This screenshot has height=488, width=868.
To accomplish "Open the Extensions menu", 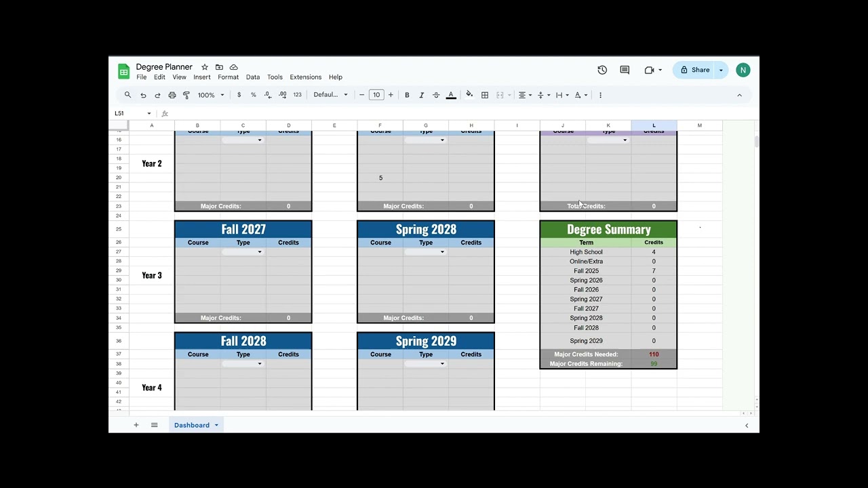I will (x=306, y=77).
